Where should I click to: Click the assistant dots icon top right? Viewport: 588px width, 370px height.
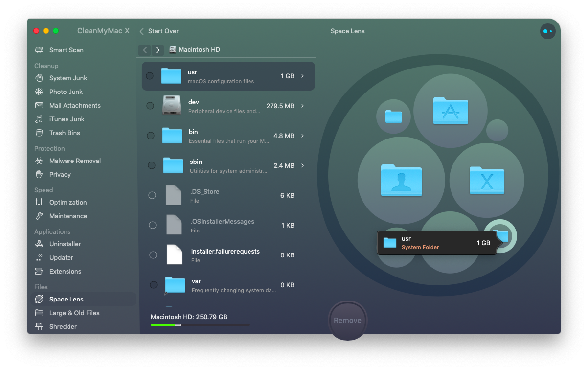(x=547, y=31)
